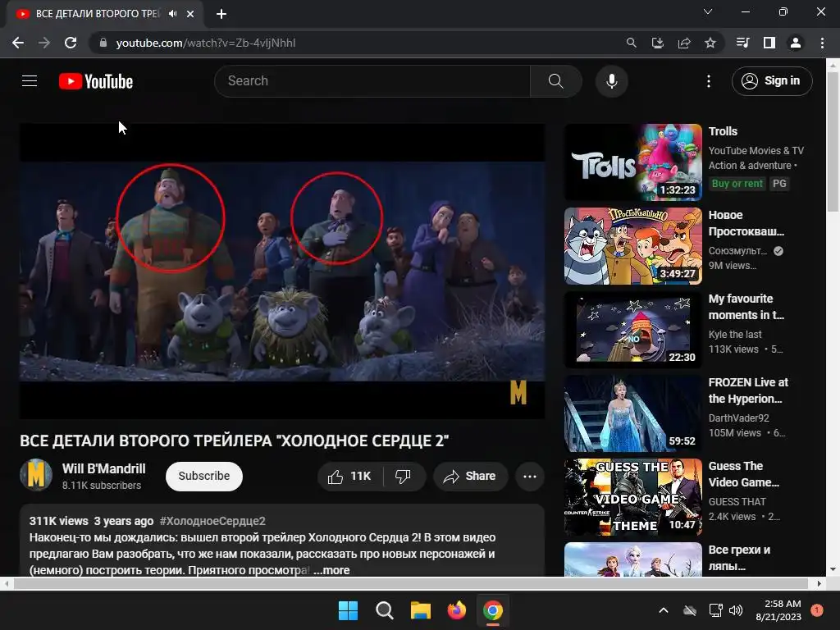The image size is (840, 630).
Task: Open a new browser tab
Action: tap(221, 14)
